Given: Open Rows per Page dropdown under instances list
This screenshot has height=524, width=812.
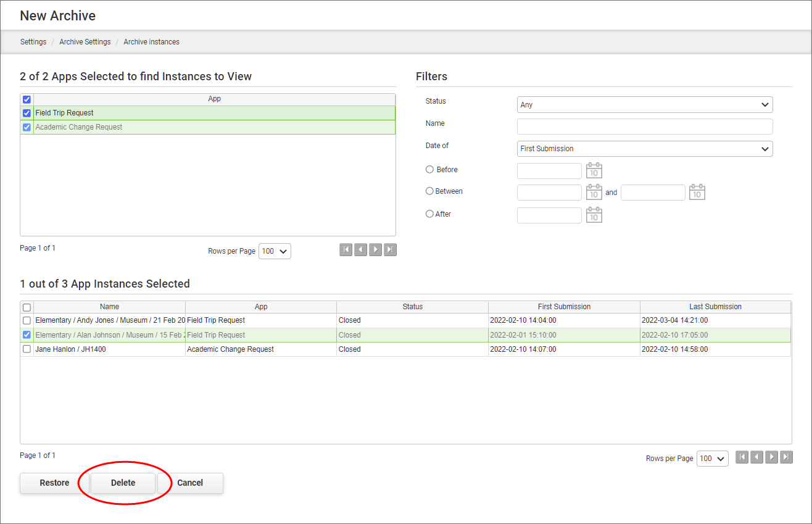Looking at the screenshot, I should click(713, 459).
